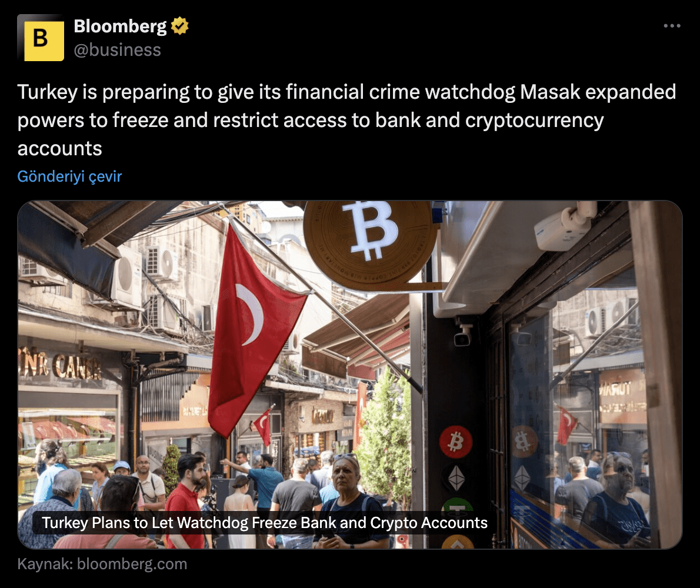Click the orange coin icon at the storefront bottom
The width and height of the screenshot is (700, 588).
click(458, 542)
